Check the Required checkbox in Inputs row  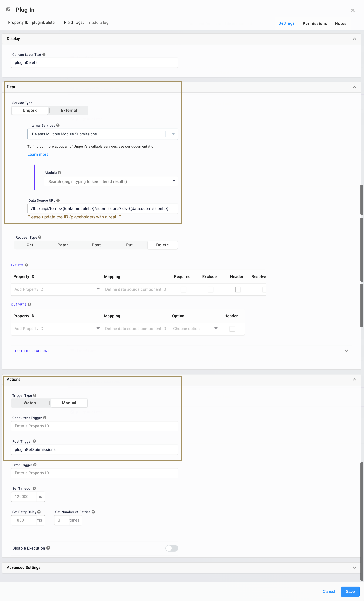(x=183, y=289)
